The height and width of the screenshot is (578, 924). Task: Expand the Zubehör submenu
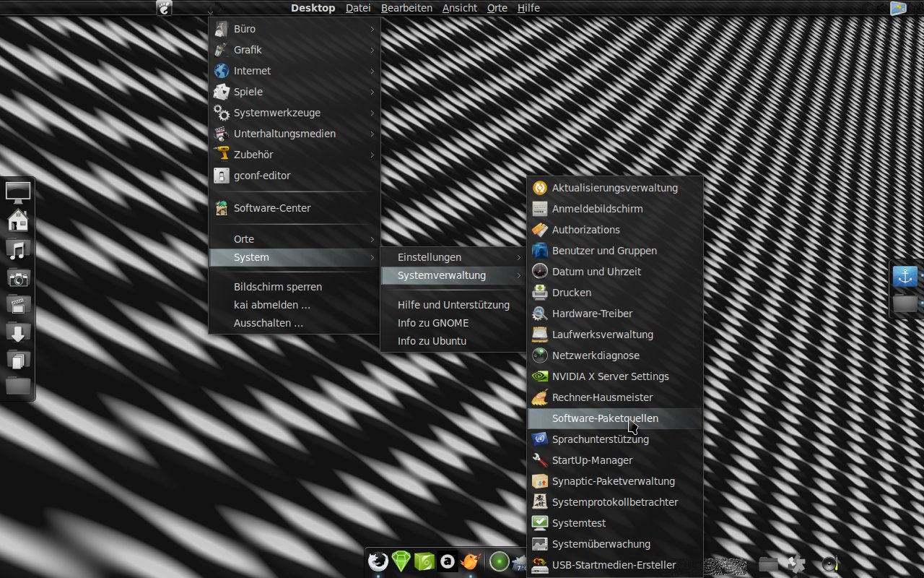[x=295, y=155]
